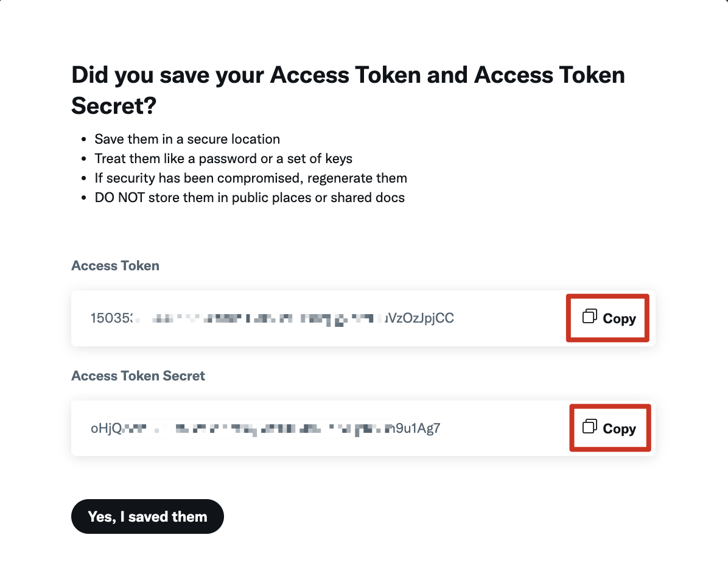
Task: Click the secret beginning "oHjQ"
Action: (107, 429)
